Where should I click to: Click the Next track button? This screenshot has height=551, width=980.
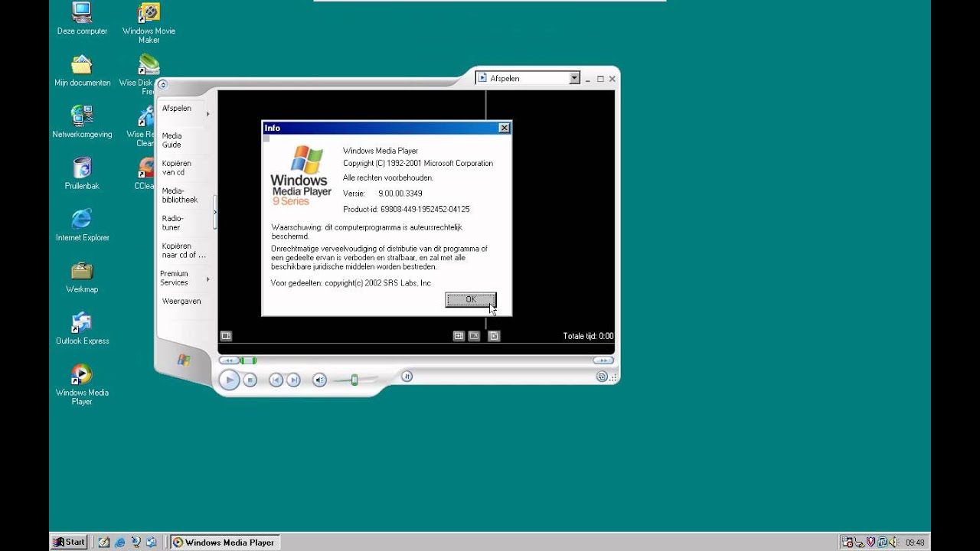pos(293,380)
